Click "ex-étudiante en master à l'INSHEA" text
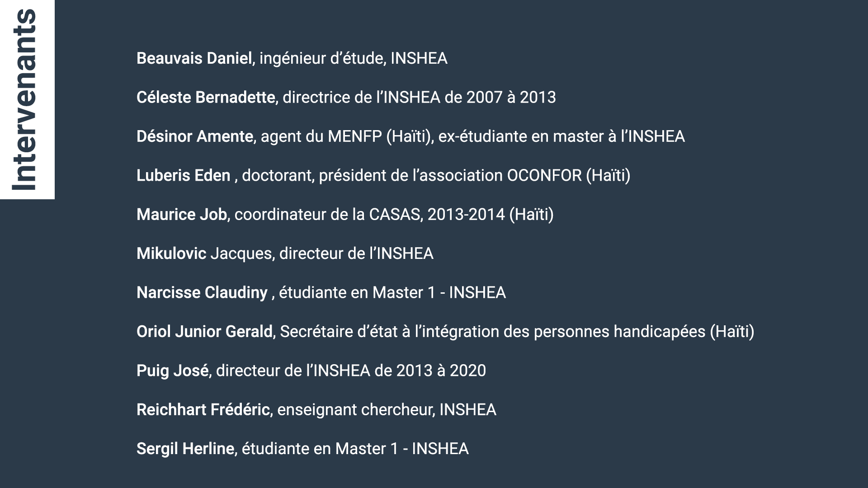868x488 pixels. (561, 136)
